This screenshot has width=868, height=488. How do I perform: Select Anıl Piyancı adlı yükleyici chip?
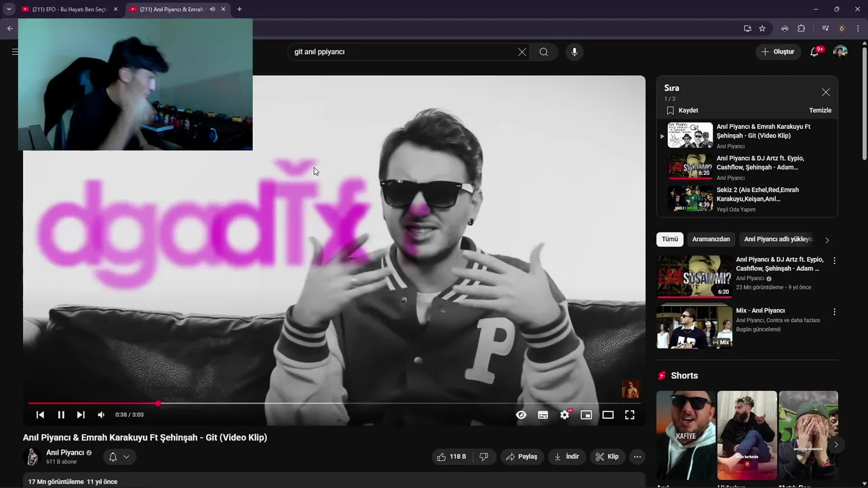[778, 239]
